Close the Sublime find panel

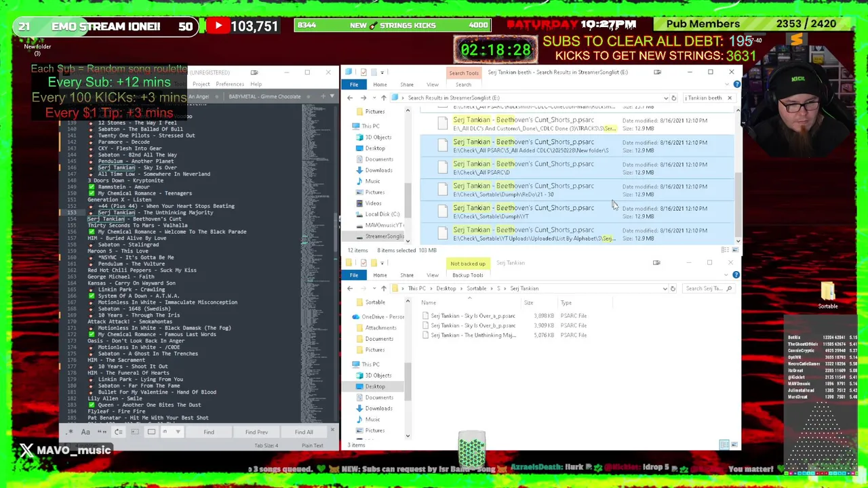point(332,430)
